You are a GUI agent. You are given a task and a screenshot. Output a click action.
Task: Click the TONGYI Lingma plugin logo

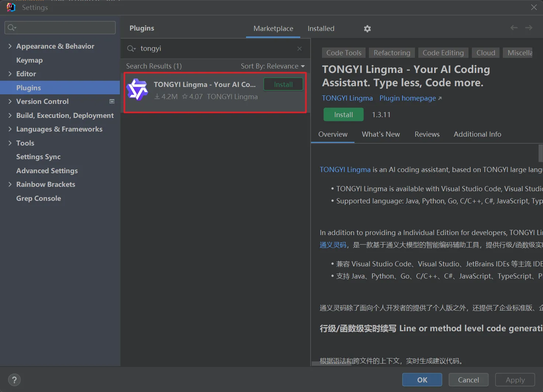(x=137, y=90)
